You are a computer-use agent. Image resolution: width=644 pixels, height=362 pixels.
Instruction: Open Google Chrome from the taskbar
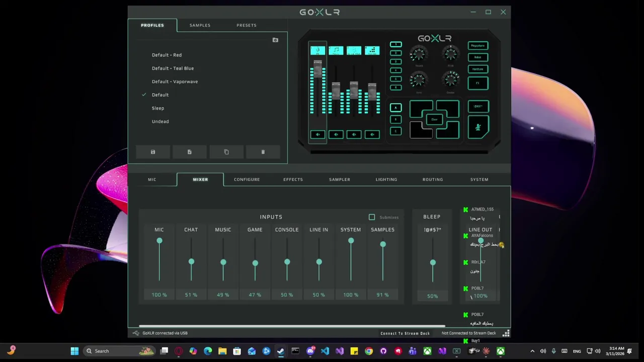(369, 351)
